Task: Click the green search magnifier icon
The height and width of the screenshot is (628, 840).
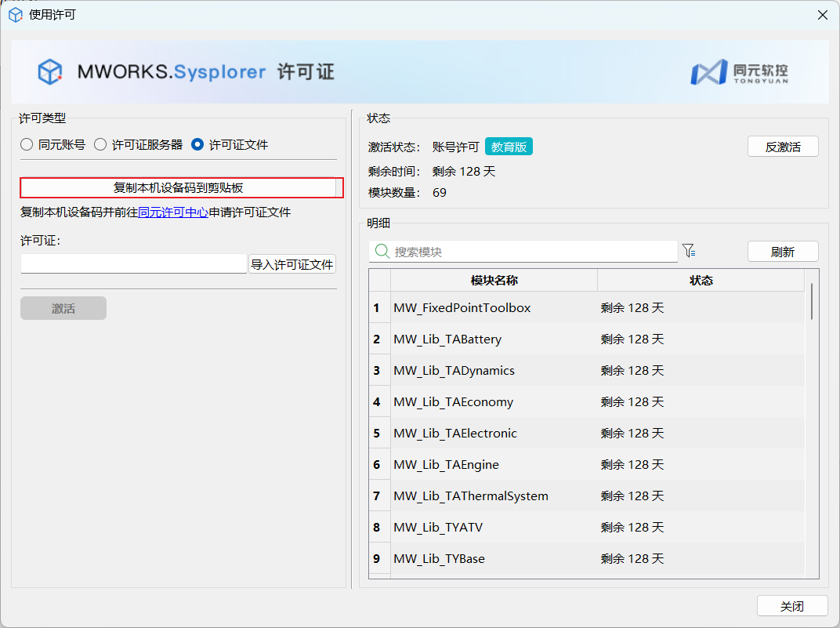Action: click(x=382, y=252)
